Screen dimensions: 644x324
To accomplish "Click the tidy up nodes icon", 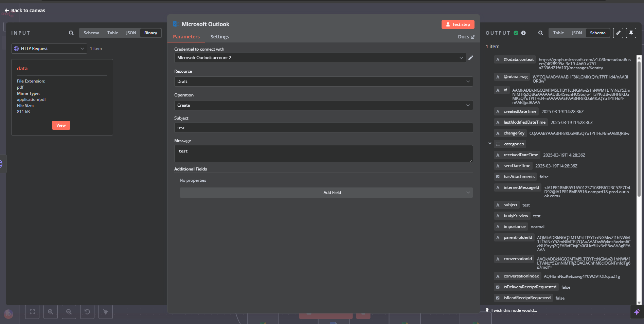I will coord(106,312).
